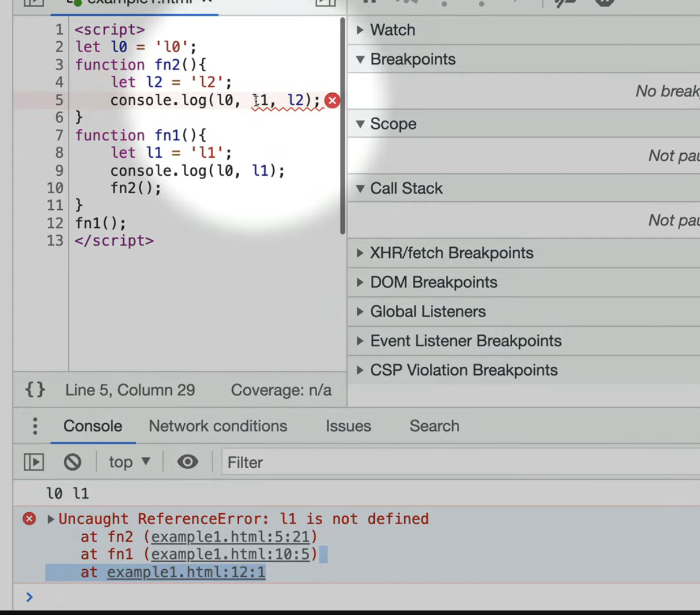Screen dimensions: 700x615
Task: Expand the Watch section
Action: pos(360,30)
